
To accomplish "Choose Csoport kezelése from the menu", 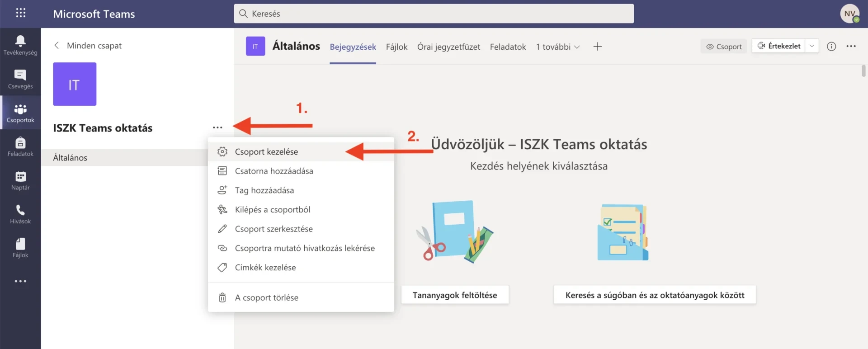I will coord(301,151).
